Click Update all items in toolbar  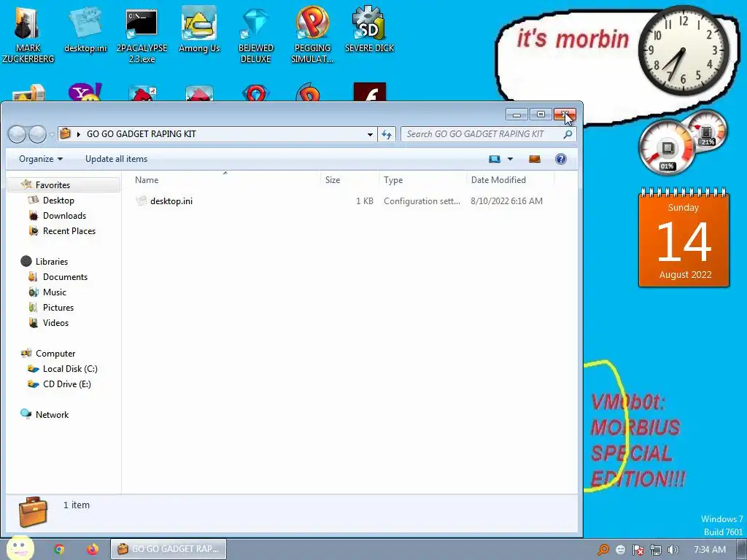(116, 159)
